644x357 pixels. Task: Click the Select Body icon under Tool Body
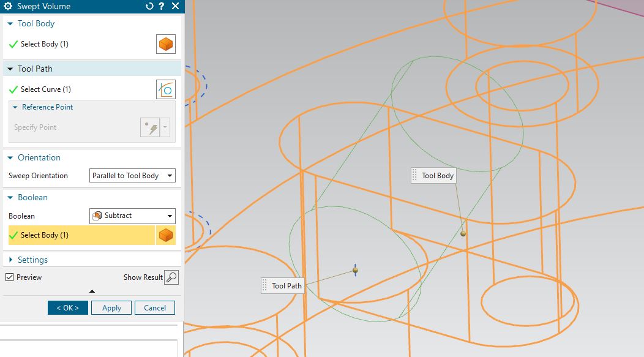[165, 43]
